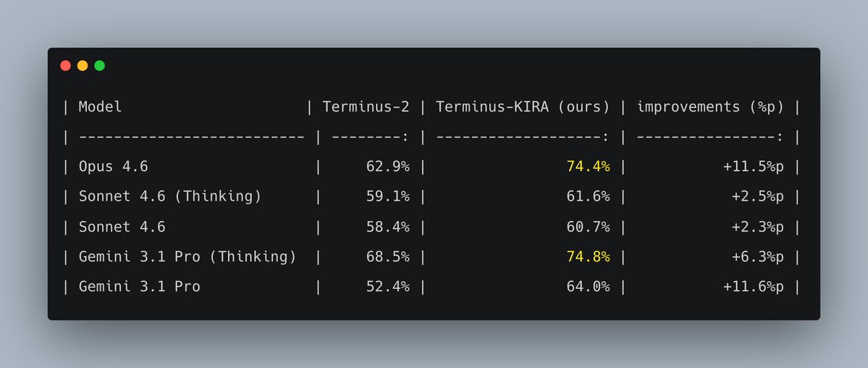Click the +11.6%p improvement value
Viewport: 868px width, 368px height.
click(753, 287)
